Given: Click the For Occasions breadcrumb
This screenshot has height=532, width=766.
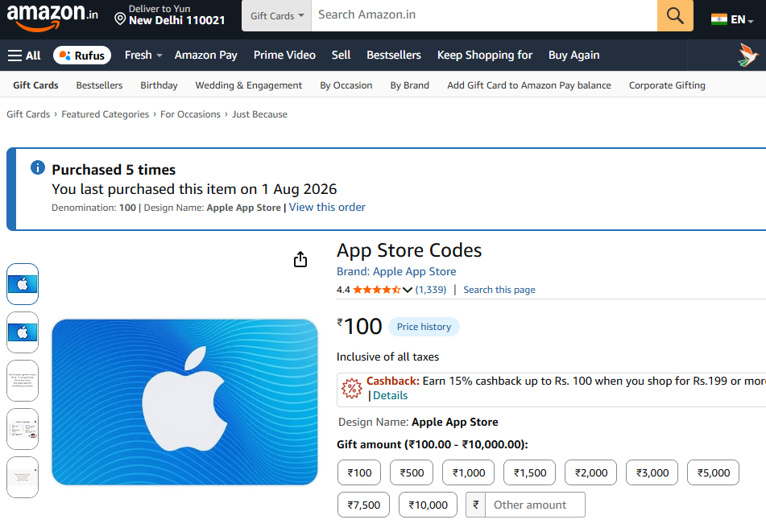Looking at the screenshot, I should 190,114.
